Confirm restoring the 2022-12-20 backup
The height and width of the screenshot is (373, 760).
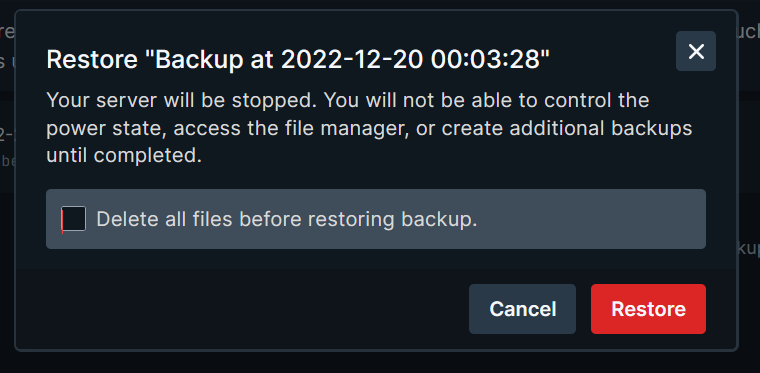point(648,309)
